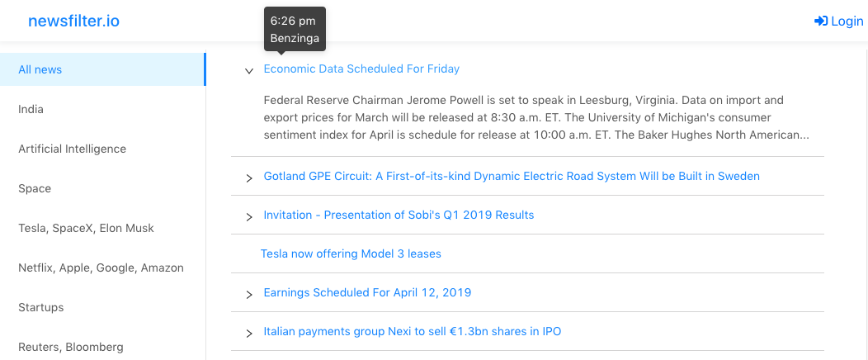
Task: Expand the Gotland GPE Circuit article
Action: point(248,178)
